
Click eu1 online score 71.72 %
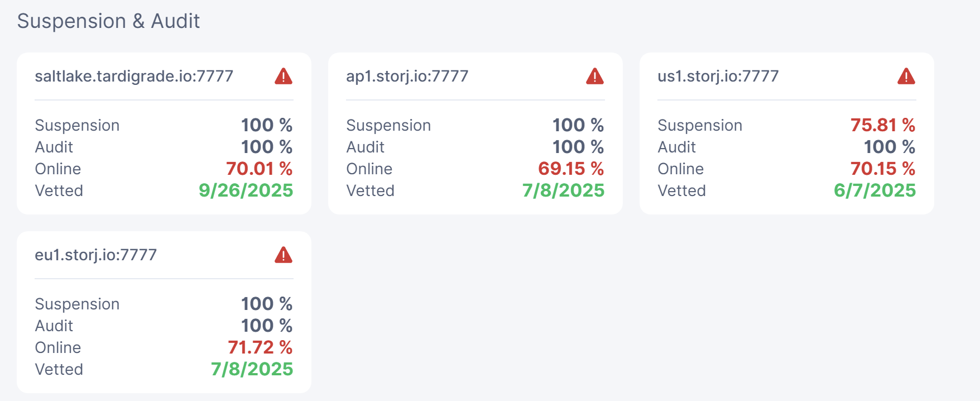260,347
